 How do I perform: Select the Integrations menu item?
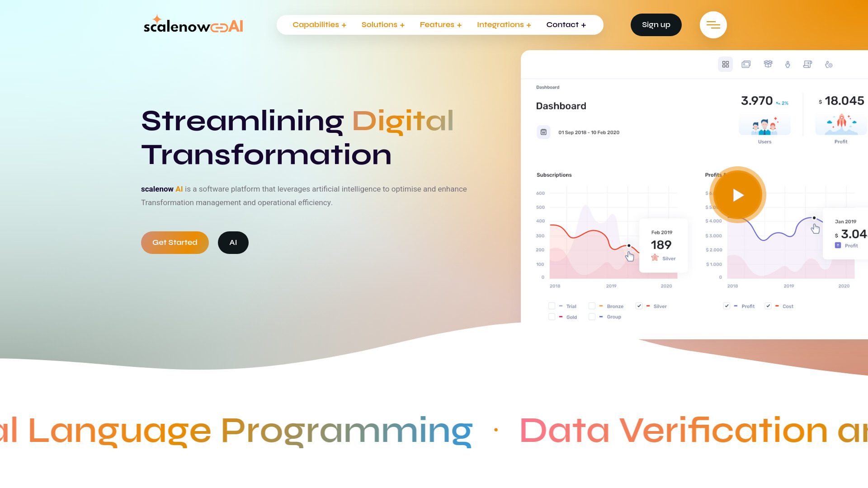click(x=504, y=24)
